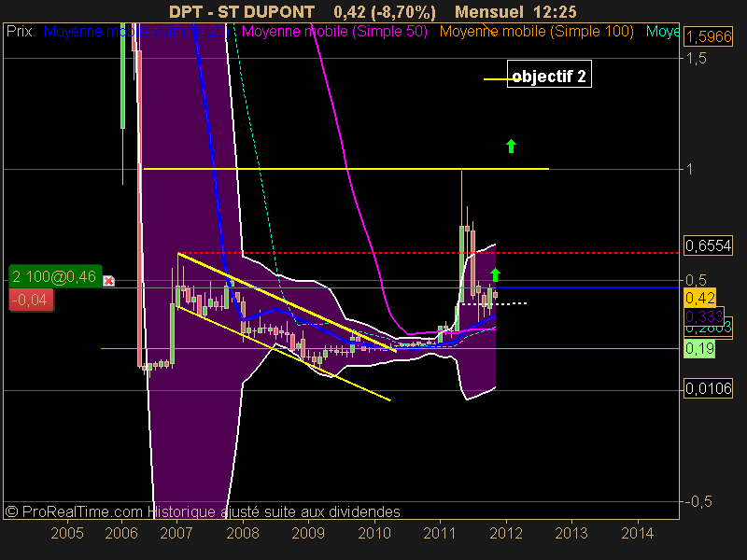Image resolution: width=747 pixels, height=560 pixels.
Task: Click the Mensuel timeframe in the title
Action: point(488,11)
